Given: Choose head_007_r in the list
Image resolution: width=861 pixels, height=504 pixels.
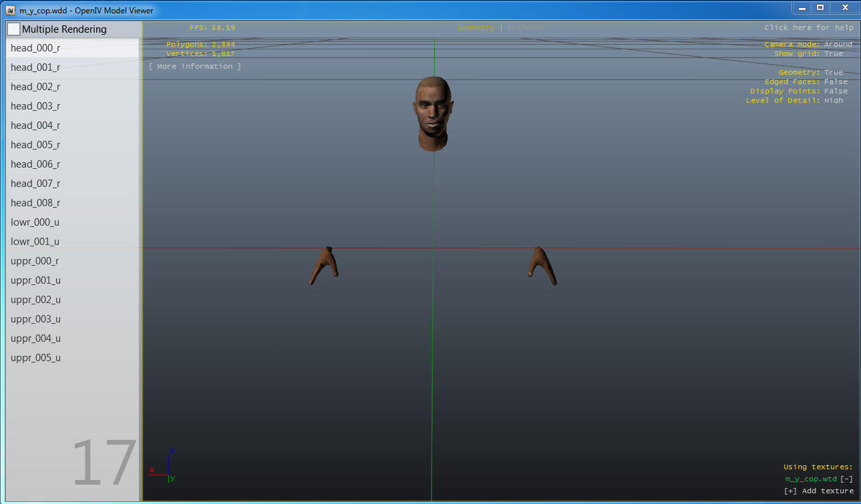Looking at the screenshot, I should pyautogui.click(x=72, y=184).
